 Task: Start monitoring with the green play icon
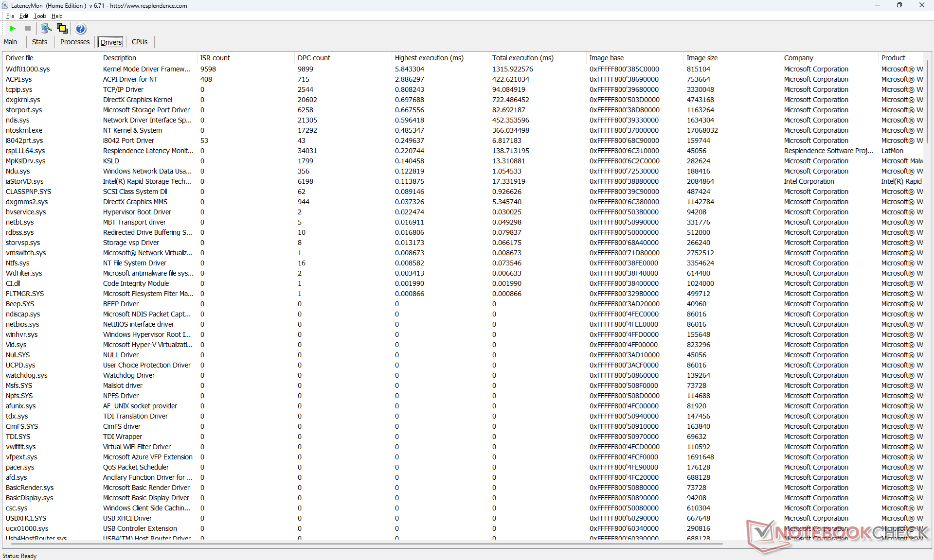tap(13, 29)
